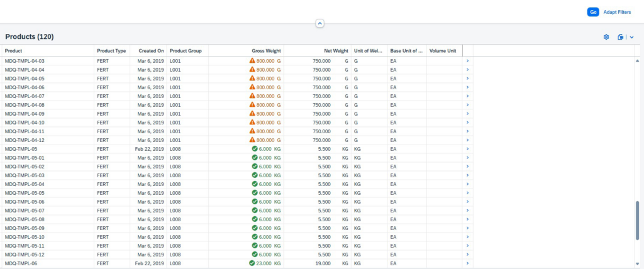644x269 pixels.
Task: Click success icon in MDQ-TMPL-06 row
Action: [252, 263]
